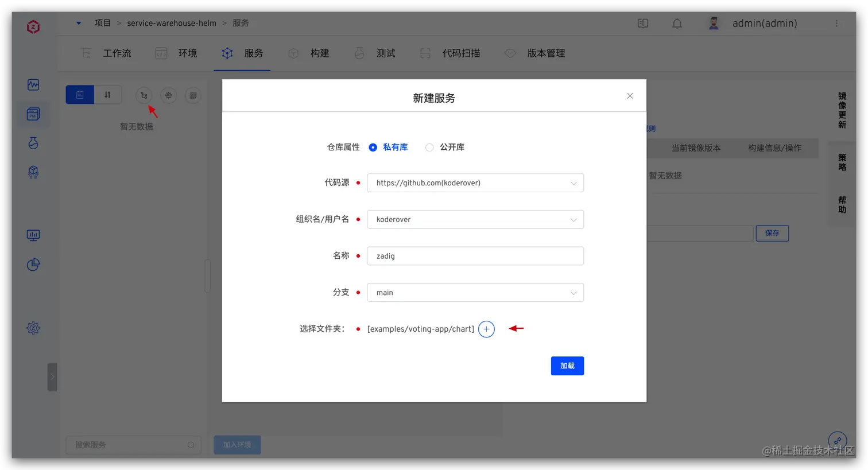Click the 代码扫描 tab scan icon
Viewport: 868px width, 470px height.
tap(425, 53)
